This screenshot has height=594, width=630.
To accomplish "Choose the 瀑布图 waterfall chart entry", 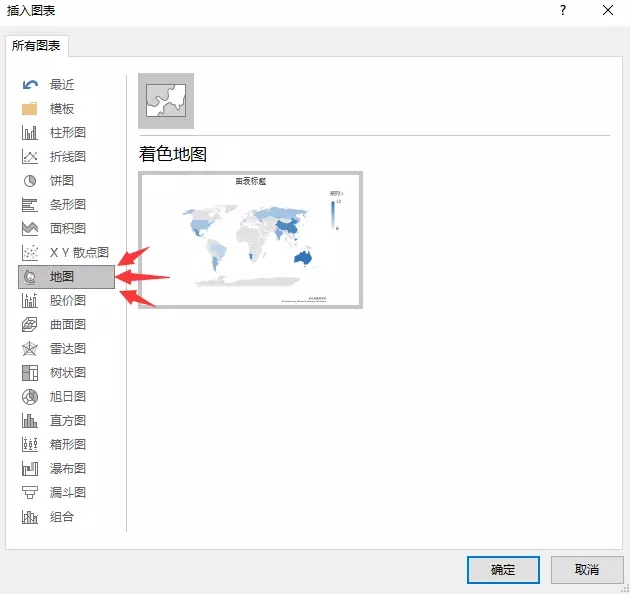I will pos(67,469).
